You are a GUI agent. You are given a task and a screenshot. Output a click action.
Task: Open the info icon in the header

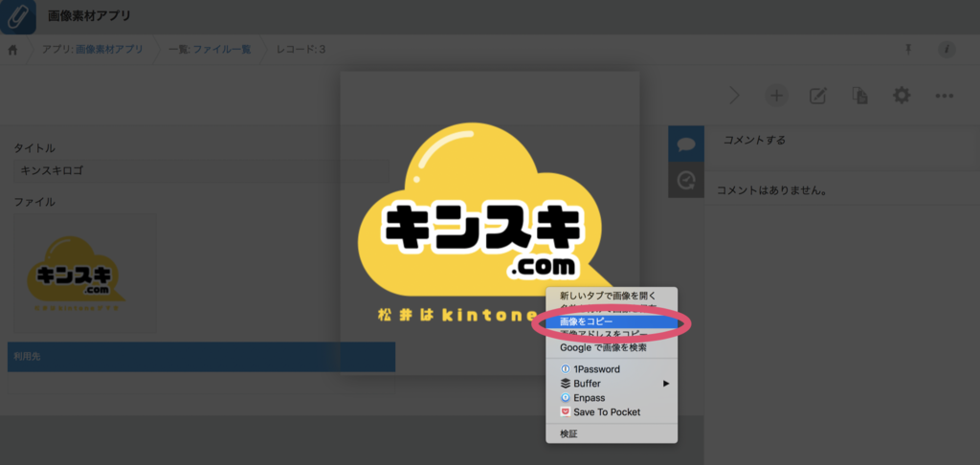(947, 50)
